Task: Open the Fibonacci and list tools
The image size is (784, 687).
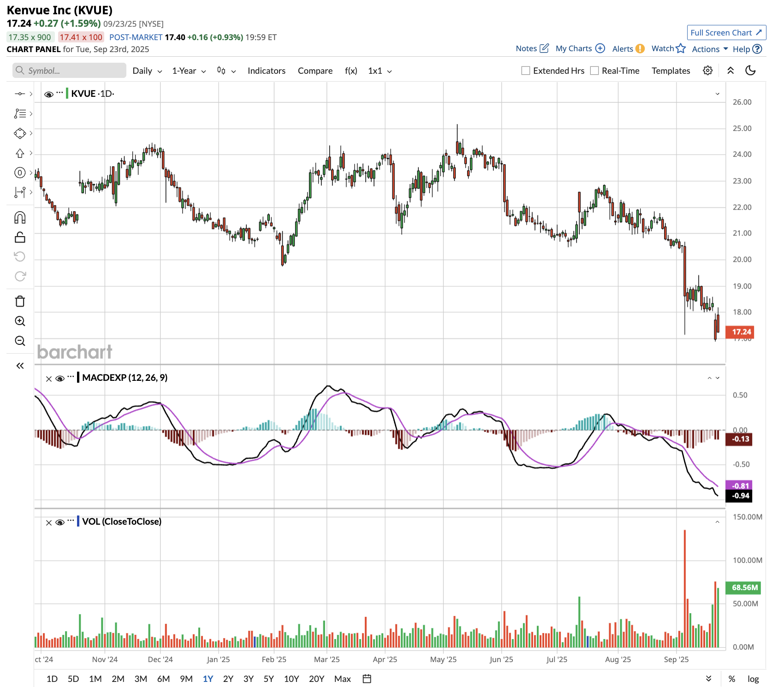Action: 19,113
